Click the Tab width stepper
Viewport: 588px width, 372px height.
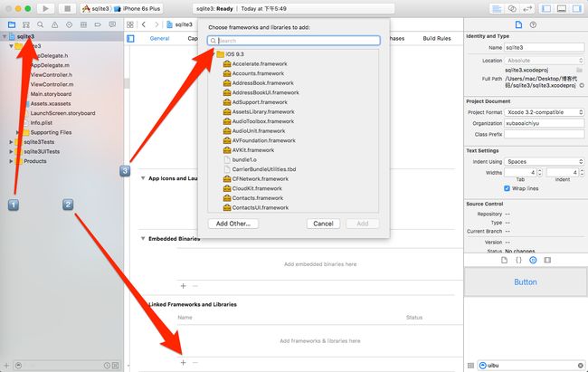[540, 173]
